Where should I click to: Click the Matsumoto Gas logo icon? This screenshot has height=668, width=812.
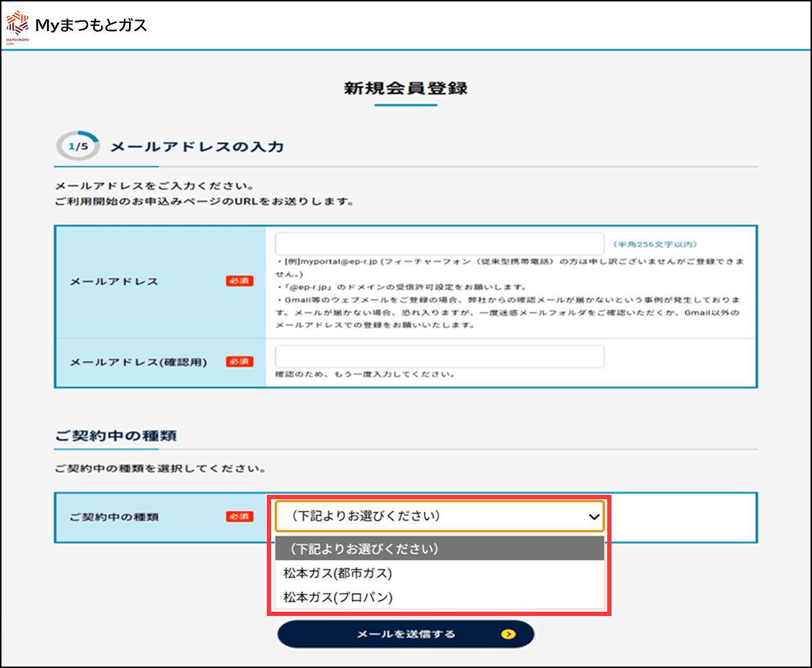[x=16, y=25]
